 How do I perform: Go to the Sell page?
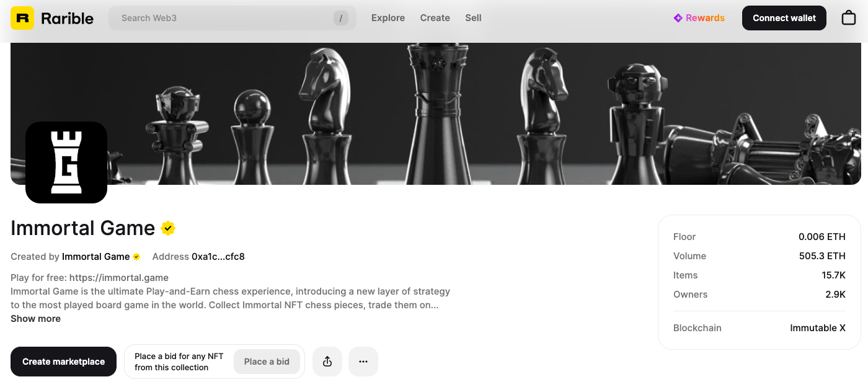pyautogui.click(x=473, y=18)
